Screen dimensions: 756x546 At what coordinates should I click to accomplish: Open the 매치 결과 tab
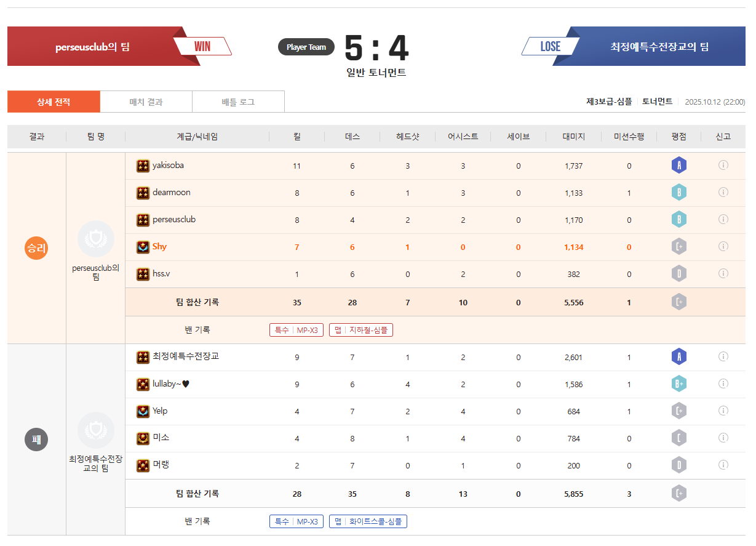pos(146,102)
